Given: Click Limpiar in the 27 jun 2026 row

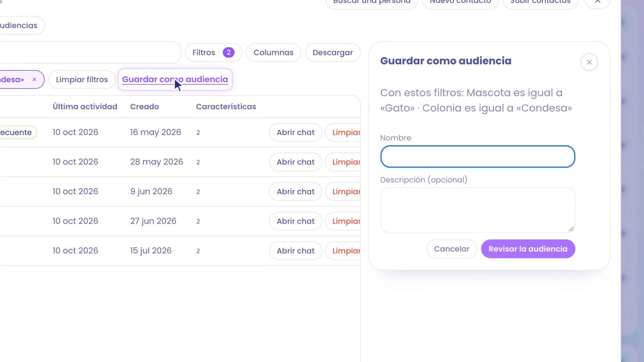Looking at the screenshot, I should 343,221.
